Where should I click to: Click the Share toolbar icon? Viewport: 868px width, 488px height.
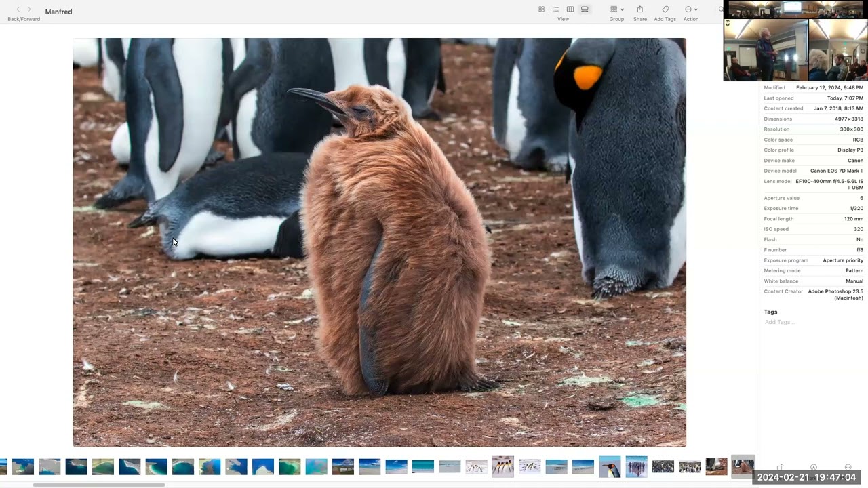point(639,9)
